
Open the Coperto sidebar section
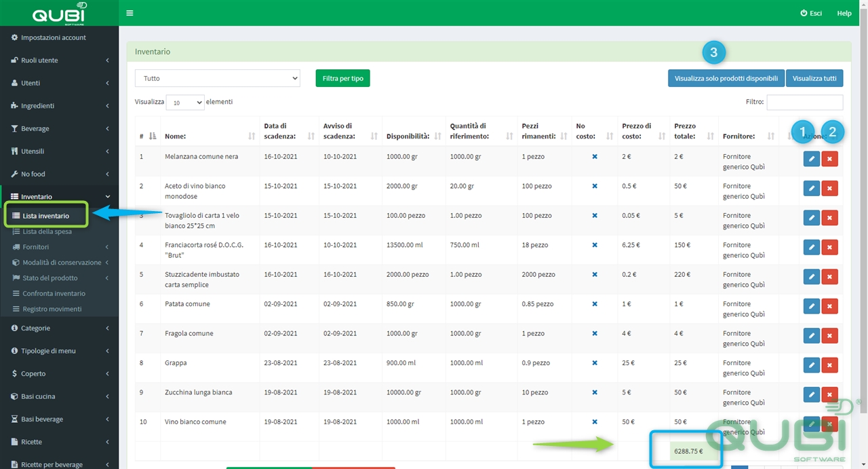click(60, 374)
